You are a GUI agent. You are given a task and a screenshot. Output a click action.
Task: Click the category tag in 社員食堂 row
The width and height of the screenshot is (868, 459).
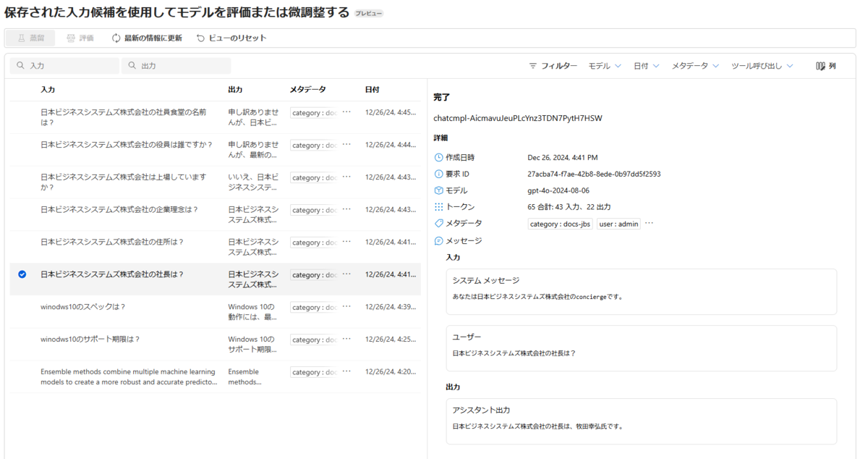314,113
